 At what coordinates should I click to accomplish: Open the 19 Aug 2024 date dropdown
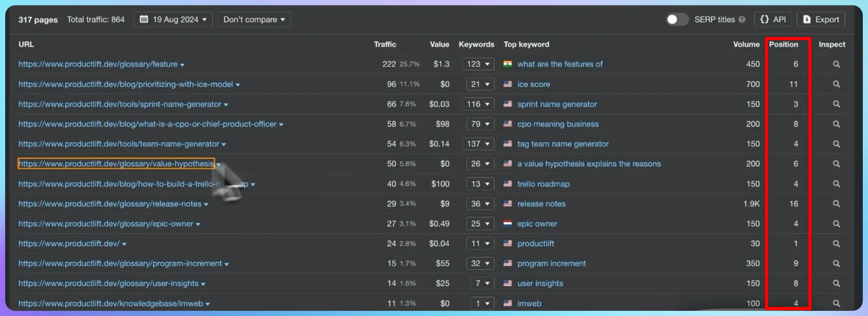(173, 19)
